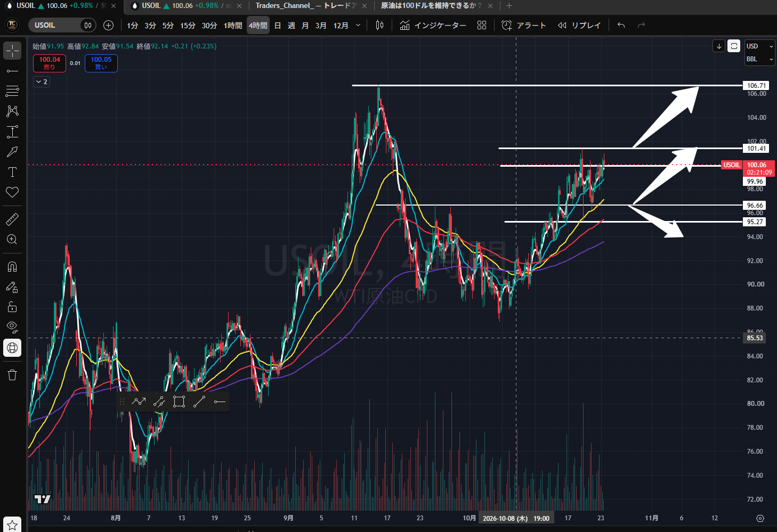
Task: Open the アラート alert button
Action: [x=524, y=25]
